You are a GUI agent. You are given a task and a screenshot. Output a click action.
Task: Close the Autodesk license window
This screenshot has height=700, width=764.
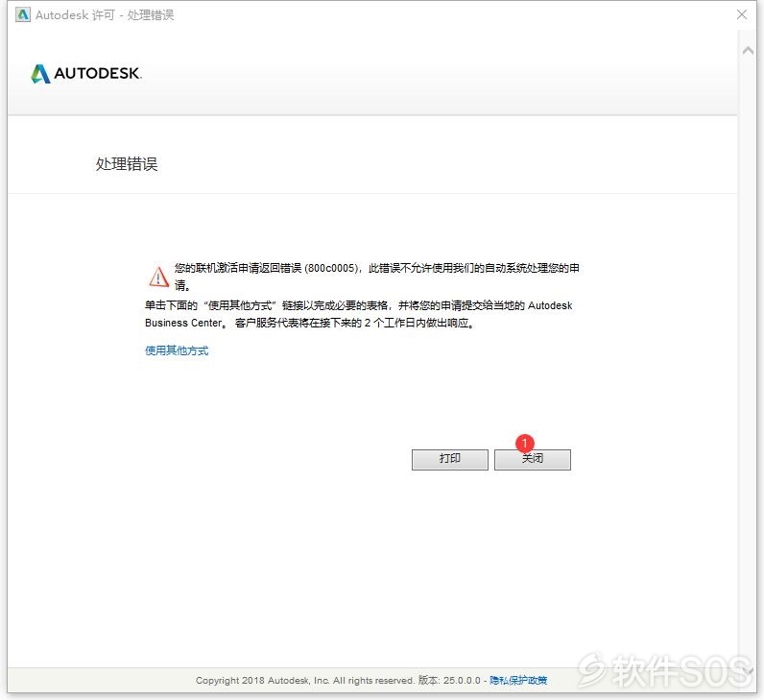click(742, 14)
